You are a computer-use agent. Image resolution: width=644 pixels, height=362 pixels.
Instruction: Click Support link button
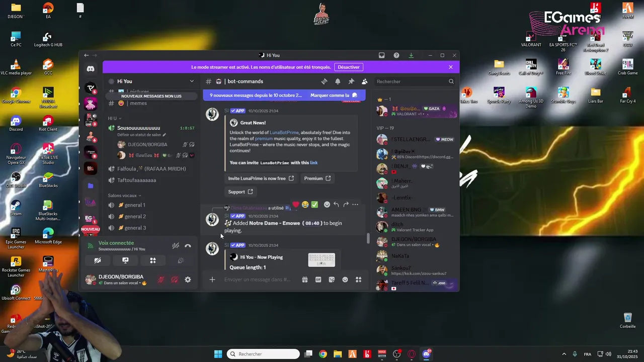pos(240,192)
